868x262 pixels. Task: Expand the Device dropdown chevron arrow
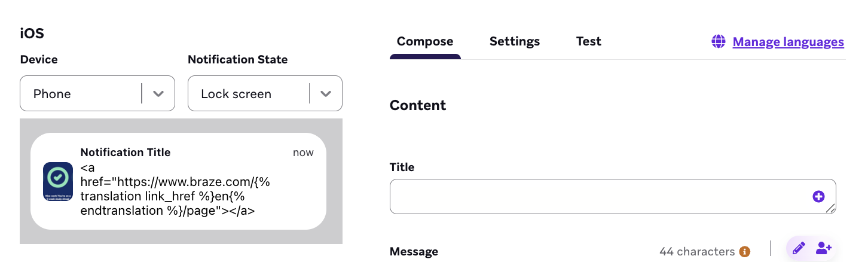click(x=158, y=94)
